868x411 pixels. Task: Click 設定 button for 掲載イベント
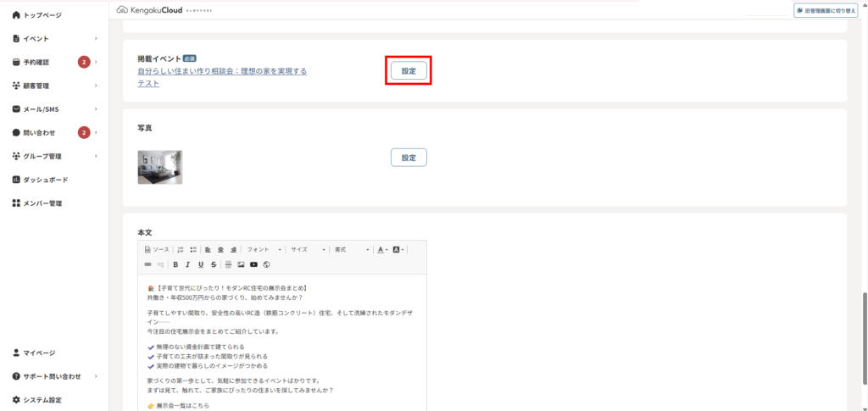tap(409, 71)
